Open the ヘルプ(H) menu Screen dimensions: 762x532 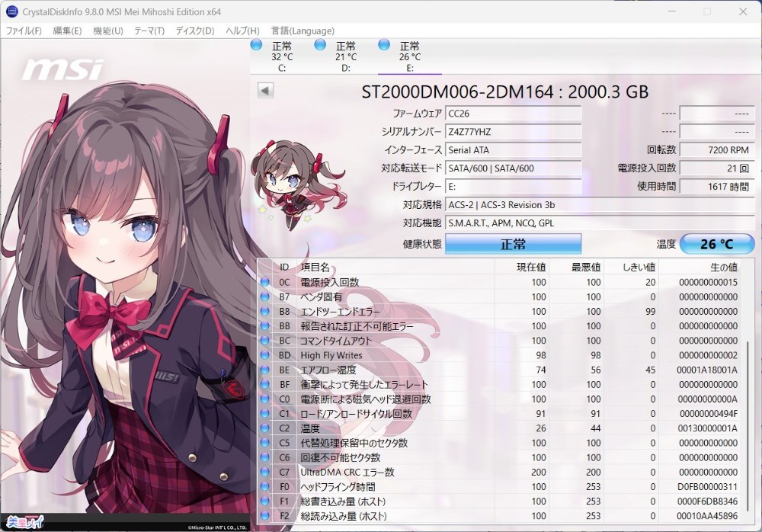coord(242,30)
